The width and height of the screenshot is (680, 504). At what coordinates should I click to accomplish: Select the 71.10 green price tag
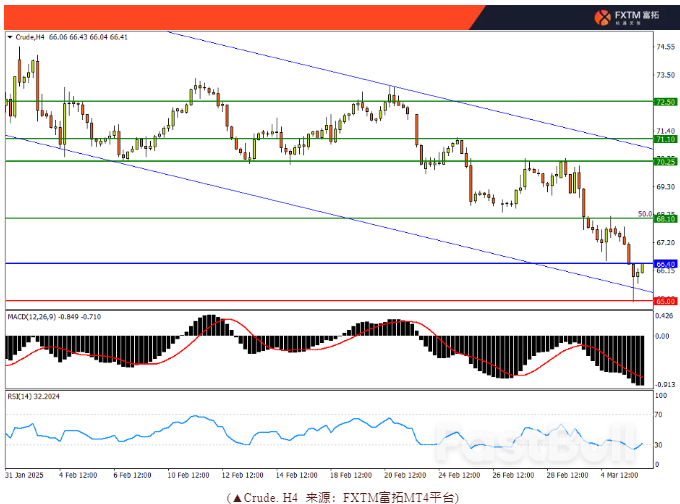[666, 140]
